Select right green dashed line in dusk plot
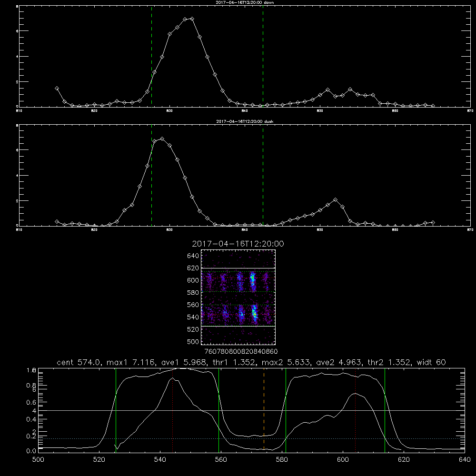The image size is (476, 476). pyautogui.click(x=263, y=175)
